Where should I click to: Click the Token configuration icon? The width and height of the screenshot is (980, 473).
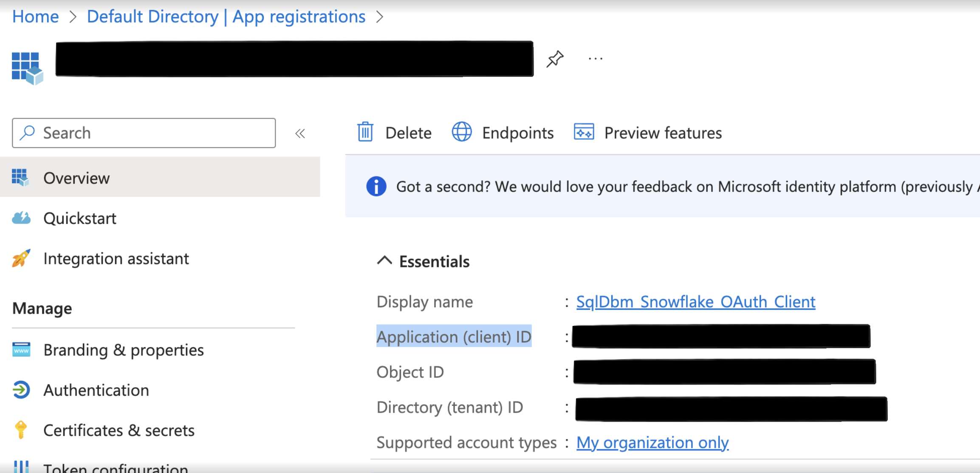click(x=21, y=467)
